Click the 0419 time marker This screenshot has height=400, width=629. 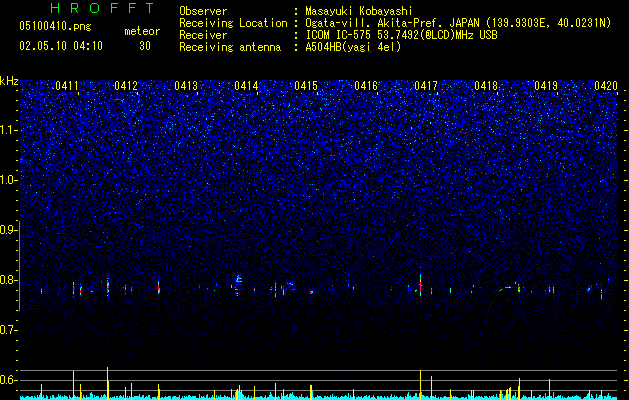click(546, 86)
